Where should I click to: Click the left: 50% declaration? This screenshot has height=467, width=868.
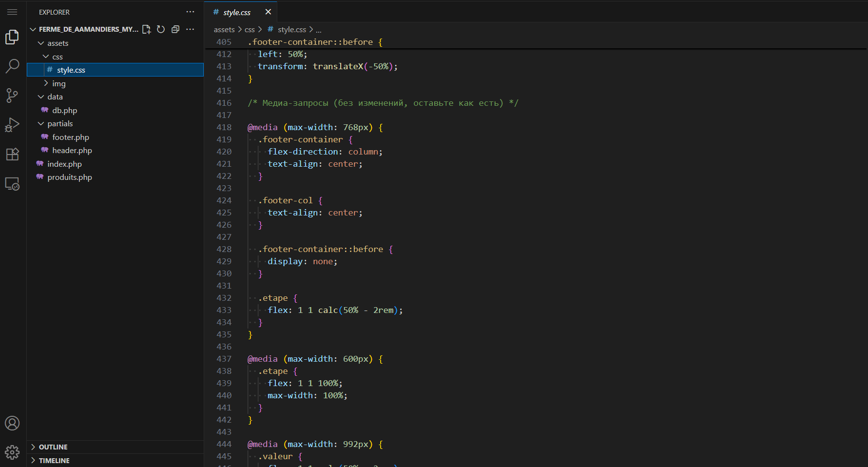coord(283,54)
